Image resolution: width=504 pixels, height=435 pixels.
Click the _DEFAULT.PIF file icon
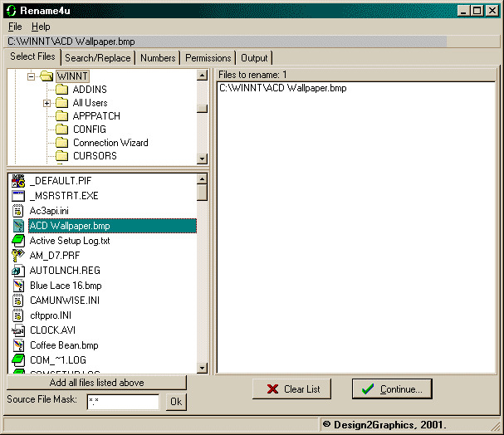tap(18, 181)
